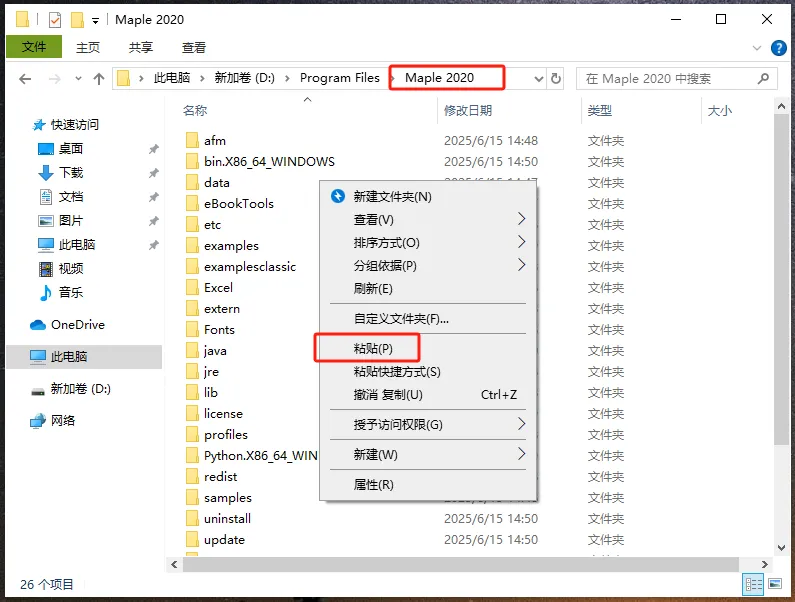Switch to the 共享 ribbon tab
The width and height of the screenshot is (795, 602).
click(x=141, y=47)
